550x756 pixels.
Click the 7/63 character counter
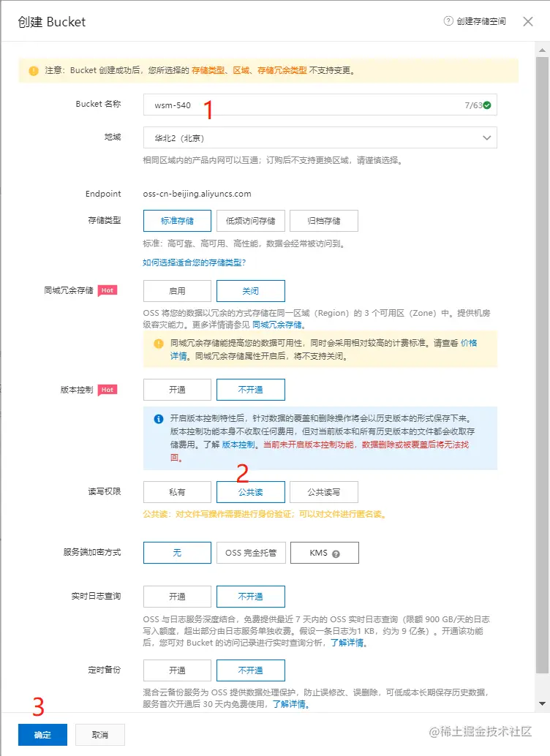tap(473, 105)
